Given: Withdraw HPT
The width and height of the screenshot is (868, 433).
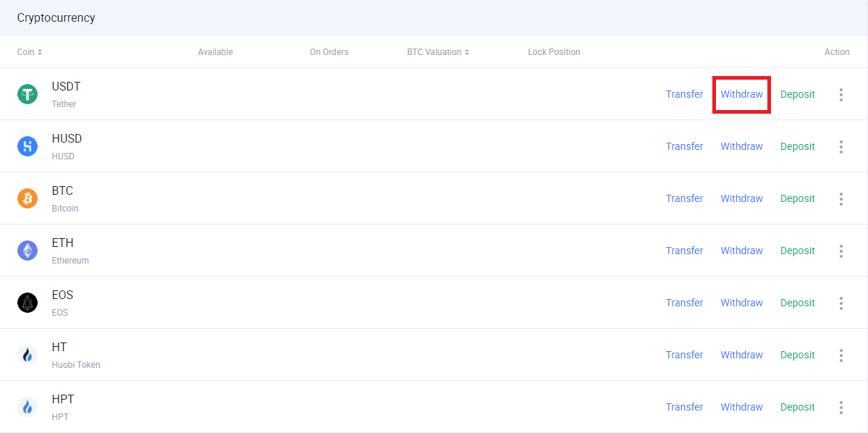Looking at the screenshot, I should pyautogui.click(x=742, y=406).
